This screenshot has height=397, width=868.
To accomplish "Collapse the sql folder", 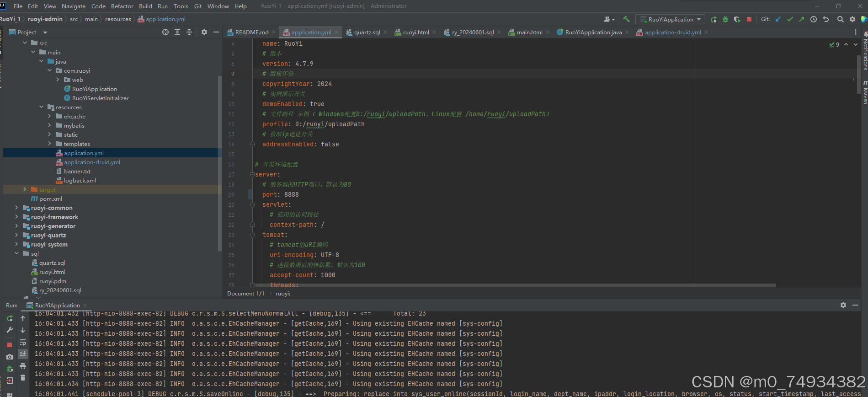I will point(16,253).
